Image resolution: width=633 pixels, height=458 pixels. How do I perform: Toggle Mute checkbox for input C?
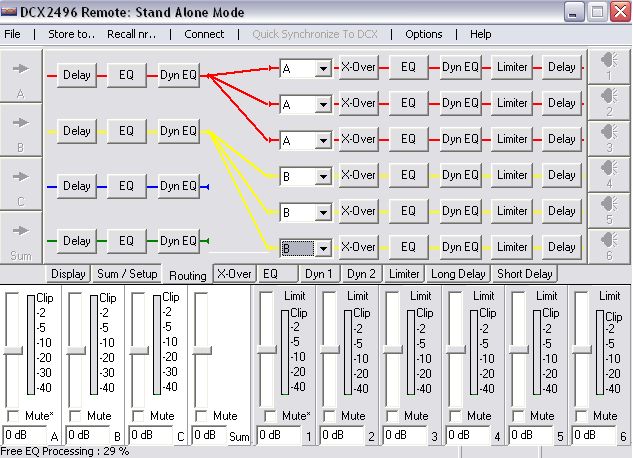coord(138,416)
